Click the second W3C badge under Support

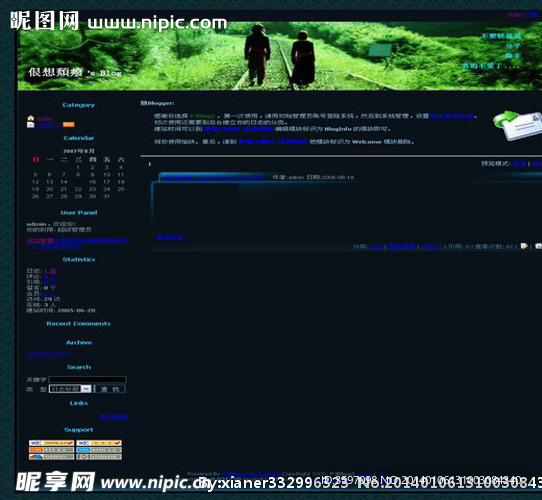(x=99, y=443)
